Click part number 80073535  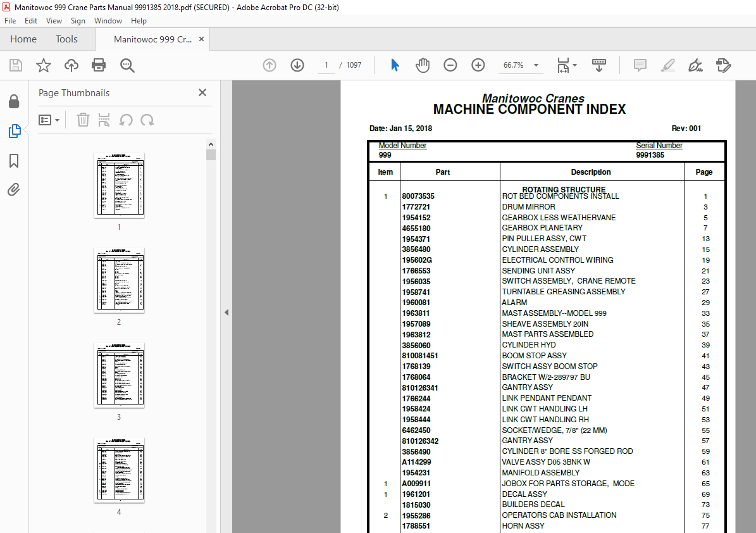pos(418,196)
